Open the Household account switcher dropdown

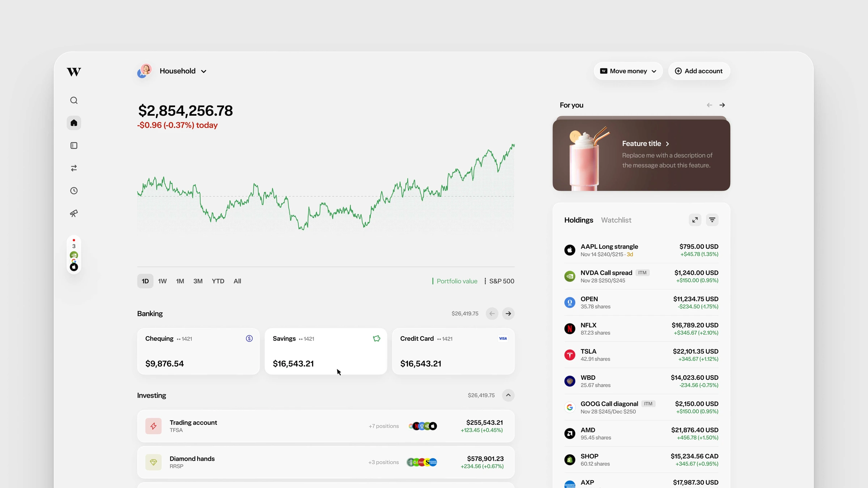pos(183,71)
